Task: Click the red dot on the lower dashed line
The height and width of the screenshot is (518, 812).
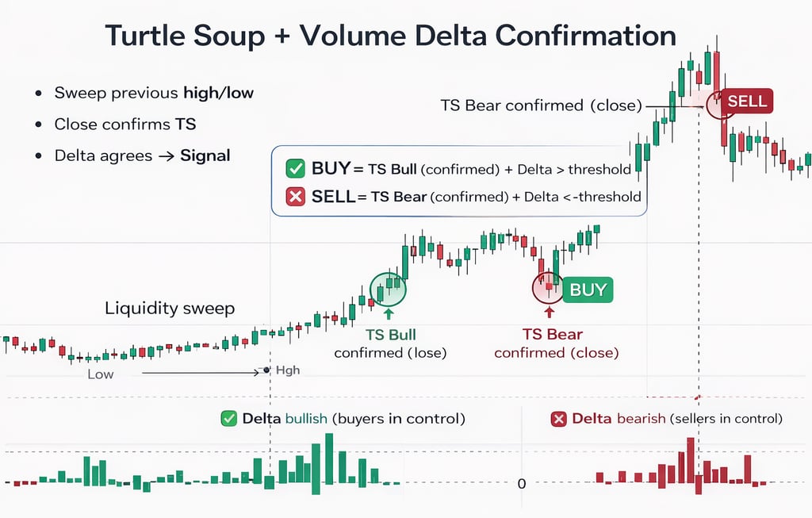Action: [699, 396]
